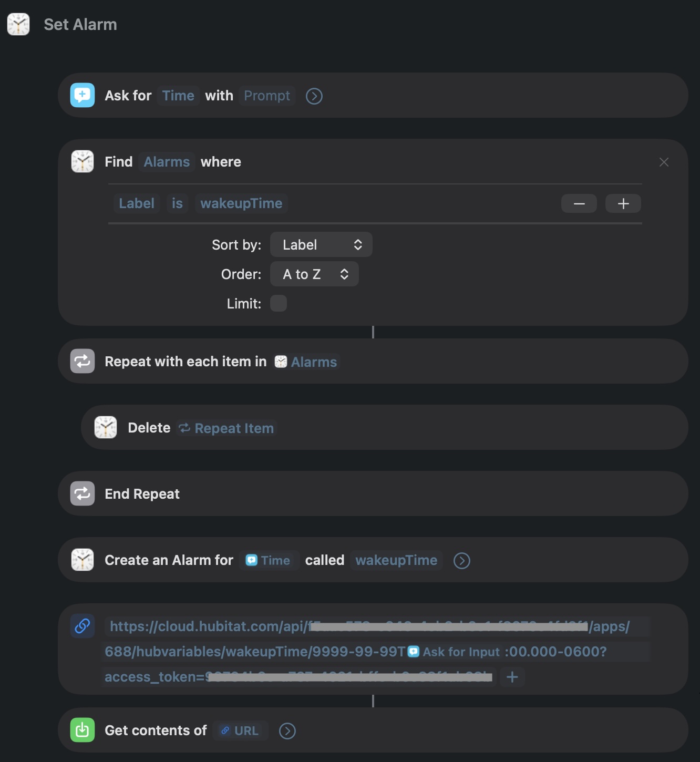The height and width of the screenshot is (762, 700).
Task: Click the End Repeat action icon
Action: tap(83, 493)
